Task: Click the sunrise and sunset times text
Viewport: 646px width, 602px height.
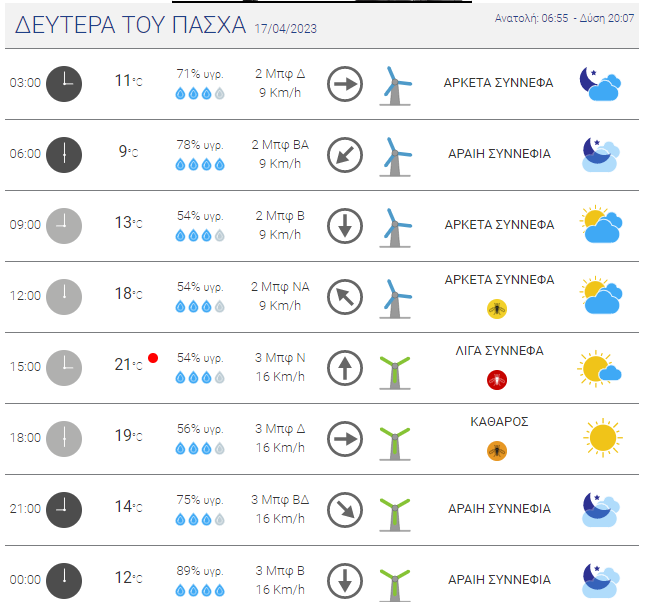Action: (564, 18)
